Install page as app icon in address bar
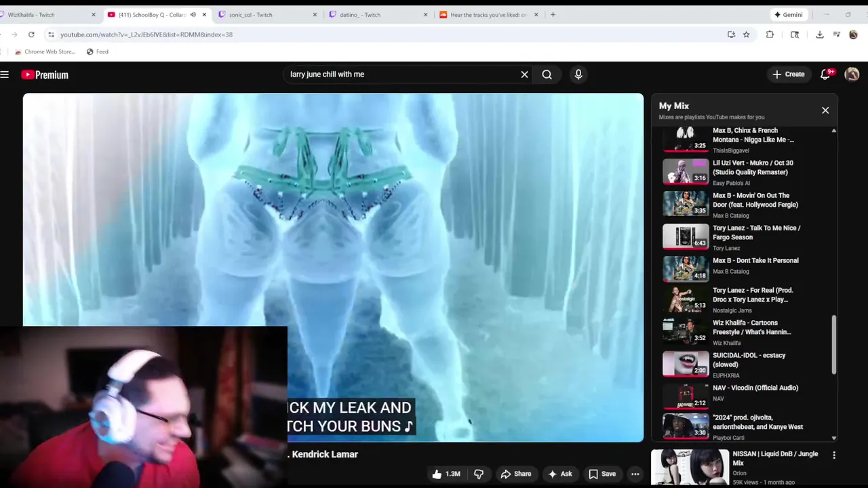Screen dimensions: 868x488 click(731, 35)
